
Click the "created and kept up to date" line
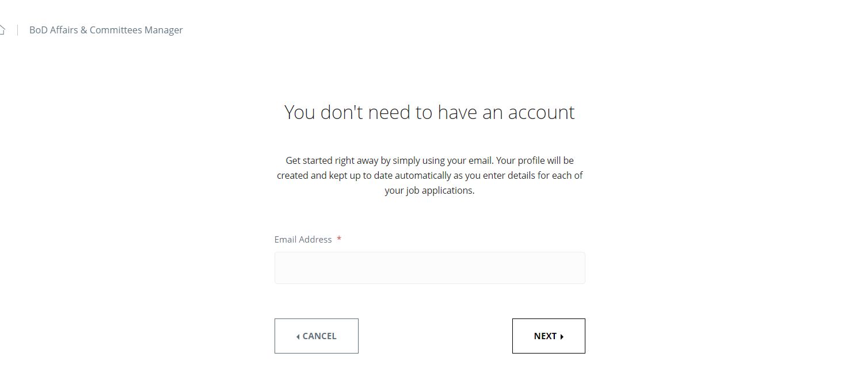(x=429, y=175)
